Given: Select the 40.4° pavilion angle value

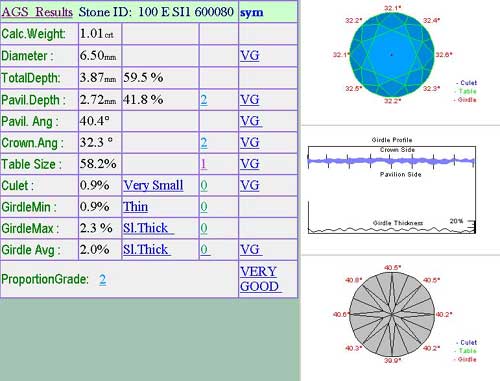Looking at the screenshot, I should pyautogui.click(x=95, y=121).
